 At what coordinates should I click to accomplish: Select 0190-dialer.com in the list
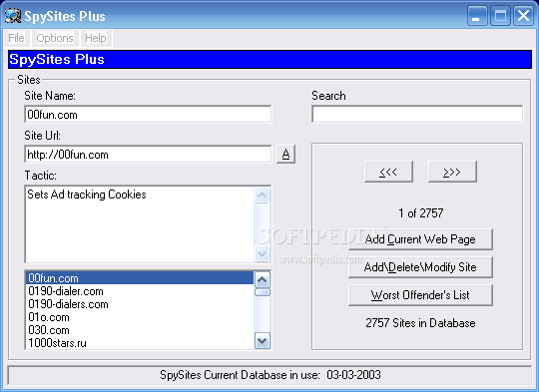pyautogui.click(x=140, y=291)
